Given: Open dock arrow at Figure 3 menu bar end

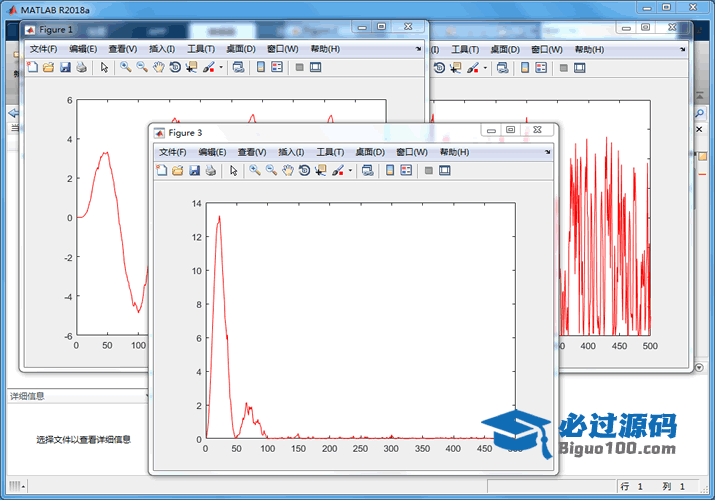Looking at the screenshot, I should pos(547,152).
